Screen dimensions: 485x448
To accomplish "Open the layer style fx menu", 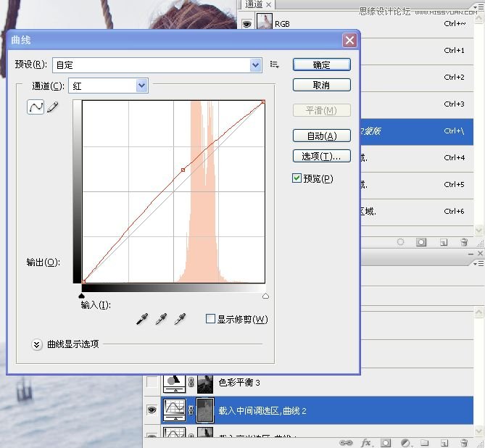I will 367,443.
